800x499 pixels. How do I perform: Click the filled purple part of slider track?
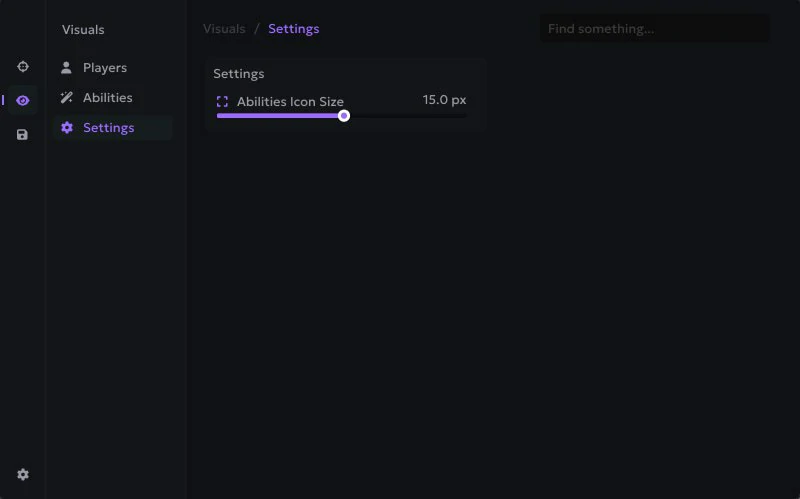[278, 116]
